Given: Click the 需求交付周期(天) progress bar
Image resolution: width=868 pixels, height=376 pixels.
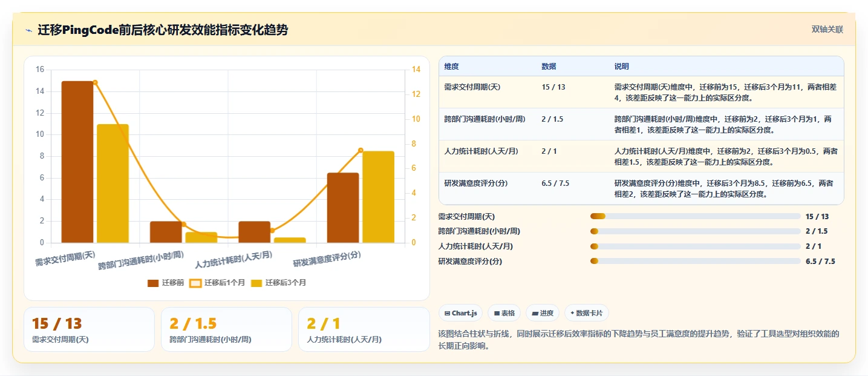Looking at the screenshot, I should (696, 216).
